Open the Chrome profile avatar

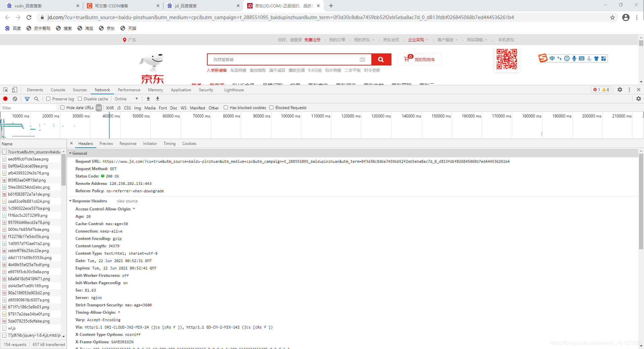pos(626,17)
